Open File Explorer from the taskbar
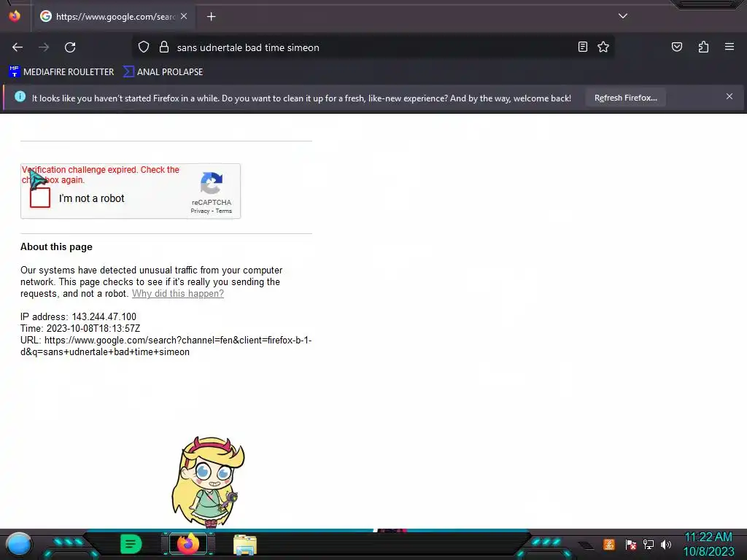 [245, 545]
